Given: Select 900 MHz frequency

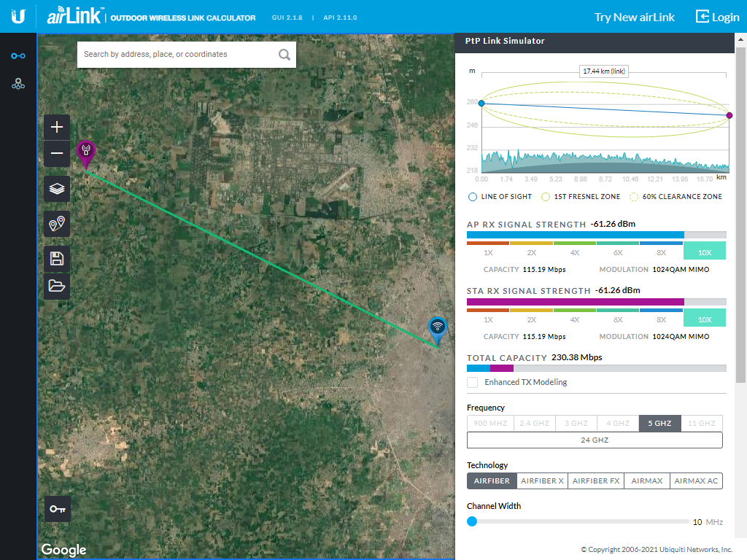Looking at the screenshot, I should pyautogui.click(x=490, y=424).
